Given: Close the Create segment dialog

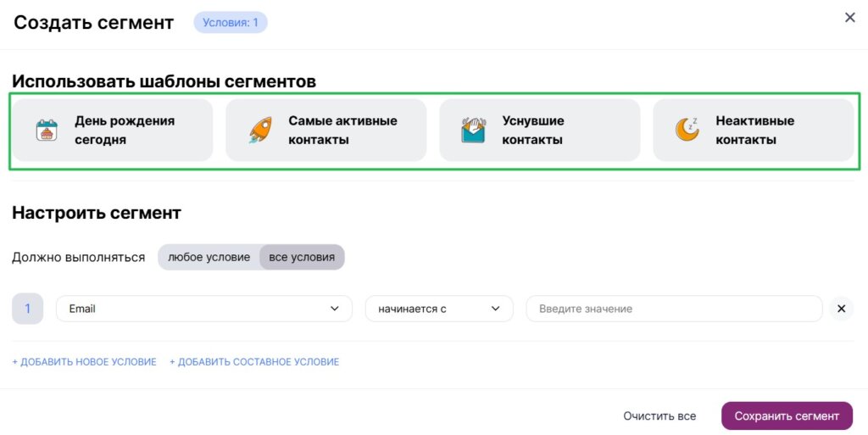Looking at the screenshot, I should pyautogui.click(x=849, y=18).
